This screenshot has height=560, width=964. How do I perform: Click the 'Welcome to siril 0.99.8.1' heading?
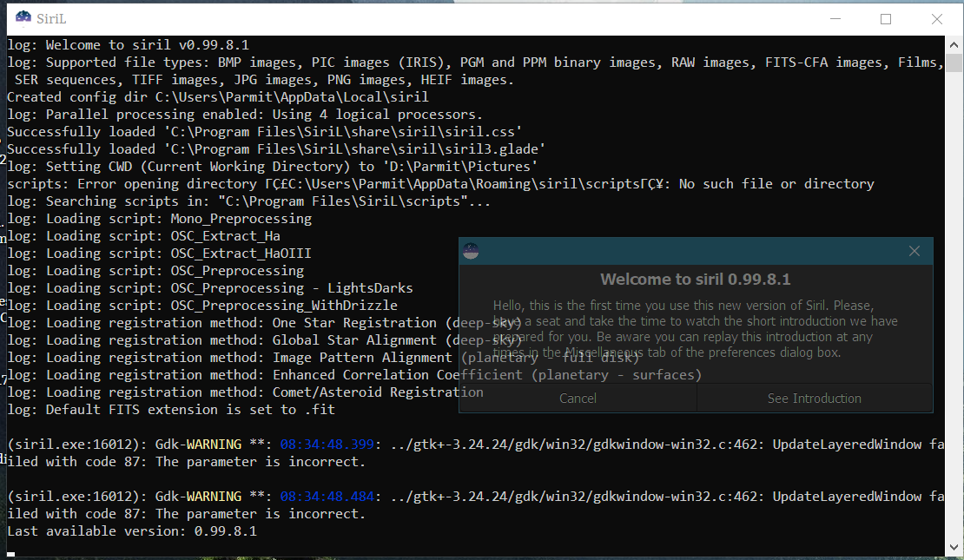695,280
